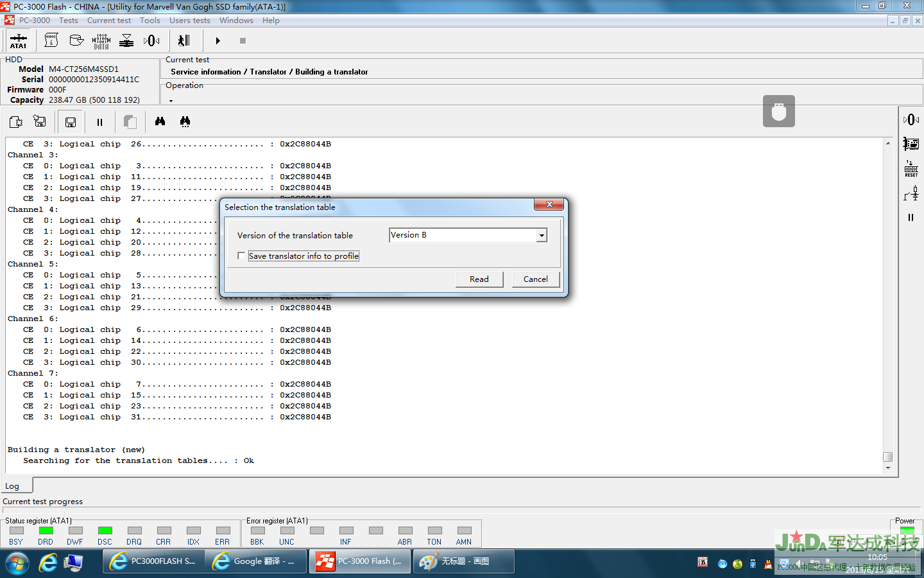
Task: Select the ATA1 port icon
Action: pos(19,40)
